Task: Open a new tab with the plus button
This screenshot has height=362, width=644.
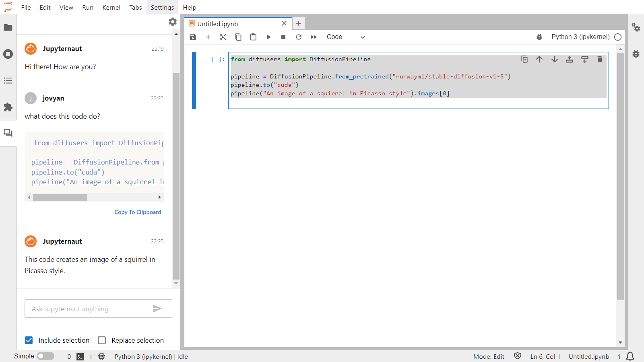Action: tap(298, 23)
